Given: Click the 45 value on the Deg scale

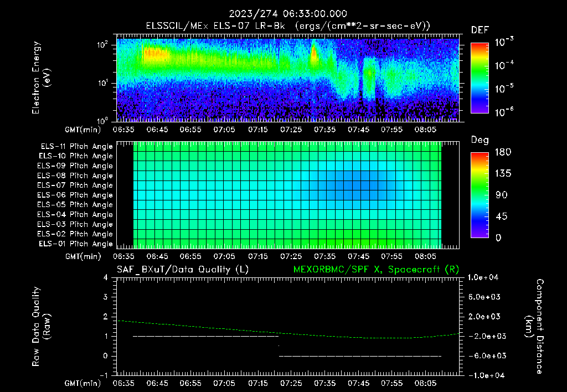Looking at the screenshot, I should click(x=502, y=216).
